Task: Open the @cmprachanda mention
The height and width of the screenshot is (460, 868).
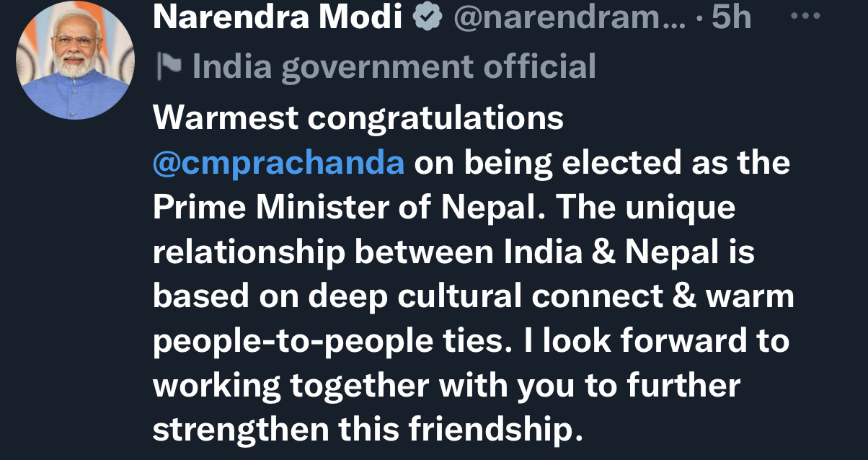Action: click(278, 163)
